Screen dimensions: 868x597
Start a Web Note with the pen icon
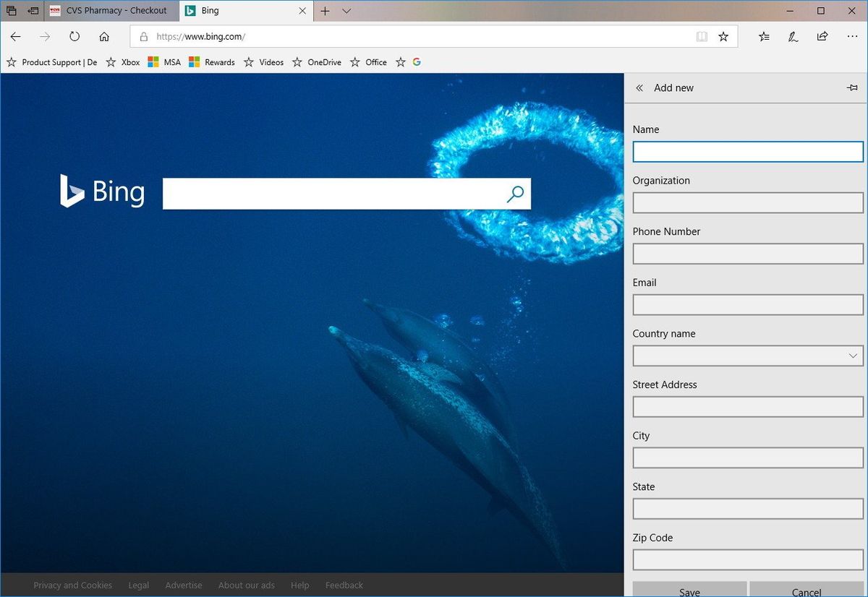click(x=793, y=36)
